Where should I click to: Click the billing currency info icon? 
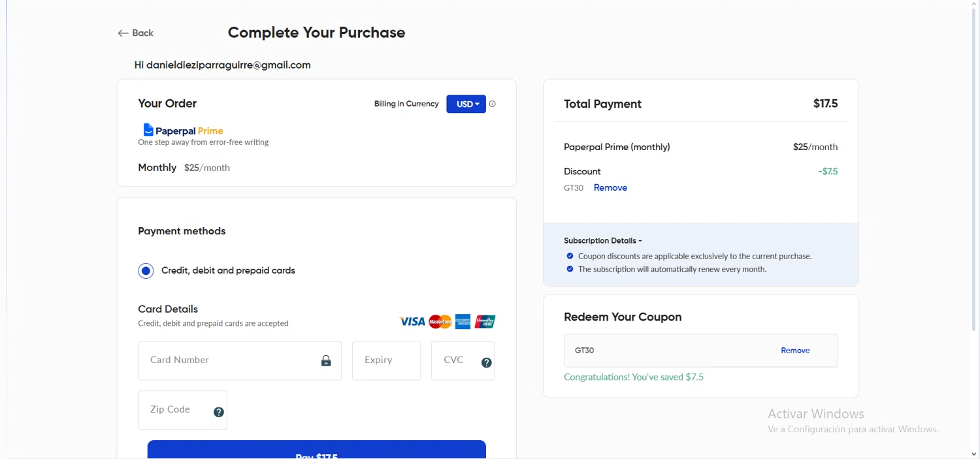point(493,104)
